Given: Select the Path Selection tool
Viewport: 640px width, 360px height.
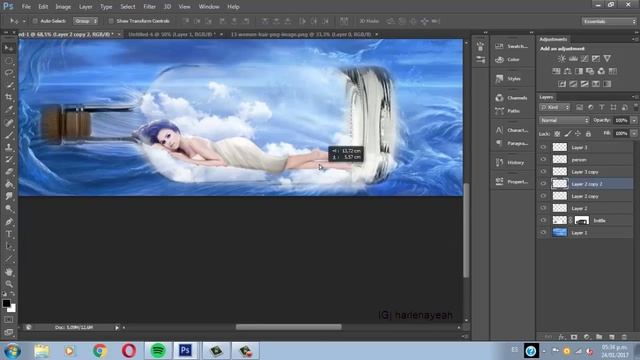Looking at the screenshot, I should [9, 246].
